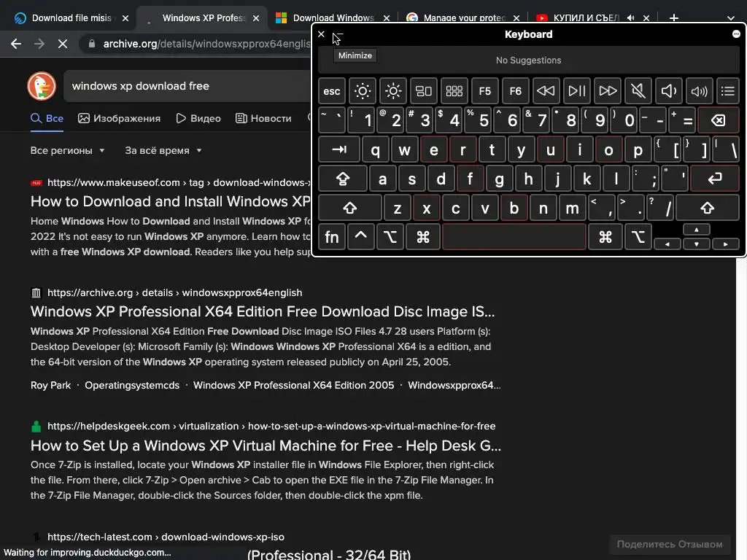The width and height of the screenshot is (747, 560).
Task: Click the down arrow key
Action: pyautogui.click(x=697, y=244)
